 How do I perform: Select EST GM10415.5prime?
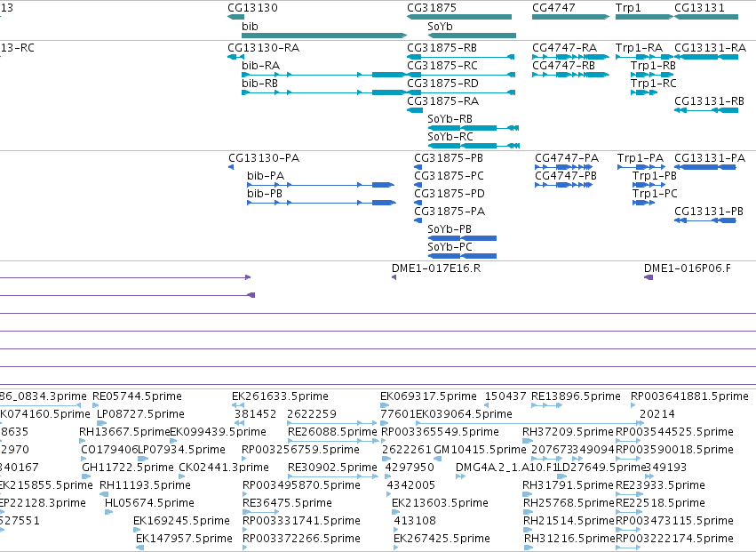coord(438,459)
